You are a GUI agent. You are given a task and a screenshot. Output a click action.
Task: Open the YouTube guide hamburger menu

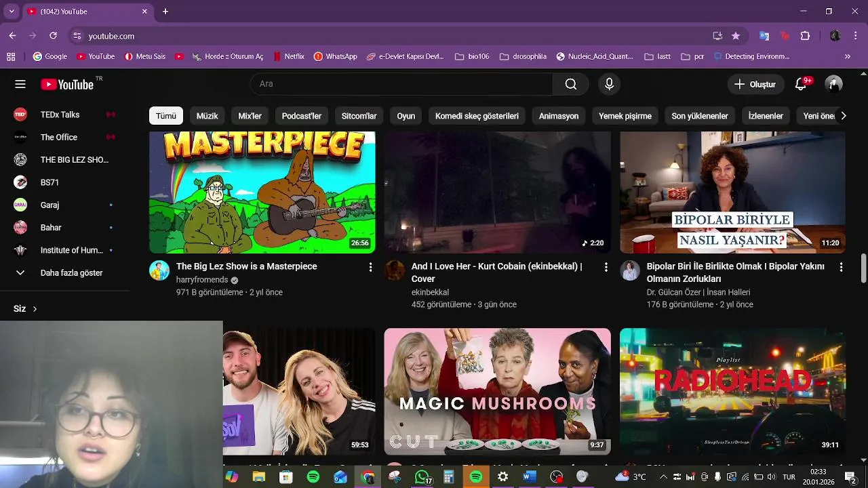click(x=20, y=84)
